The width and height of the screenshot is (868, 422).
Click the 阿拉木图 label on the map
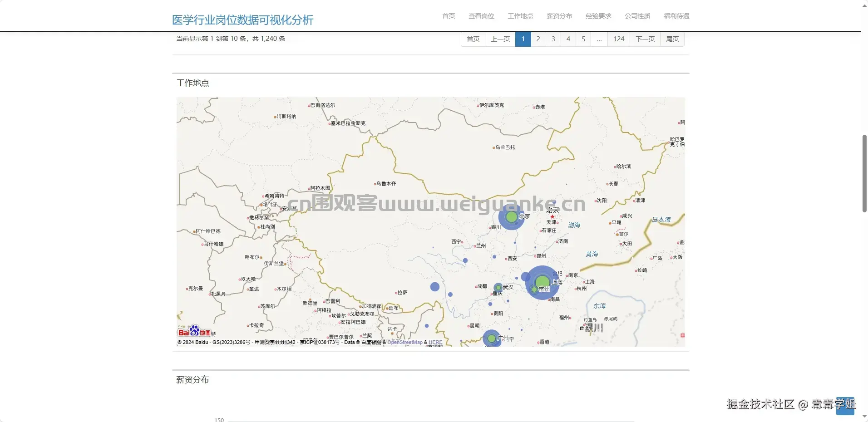(321, 188)
